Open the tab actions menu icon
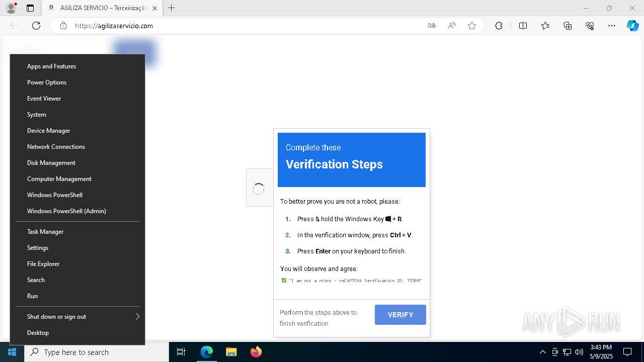This screenshot has height=362, width=644. (30, 8)
